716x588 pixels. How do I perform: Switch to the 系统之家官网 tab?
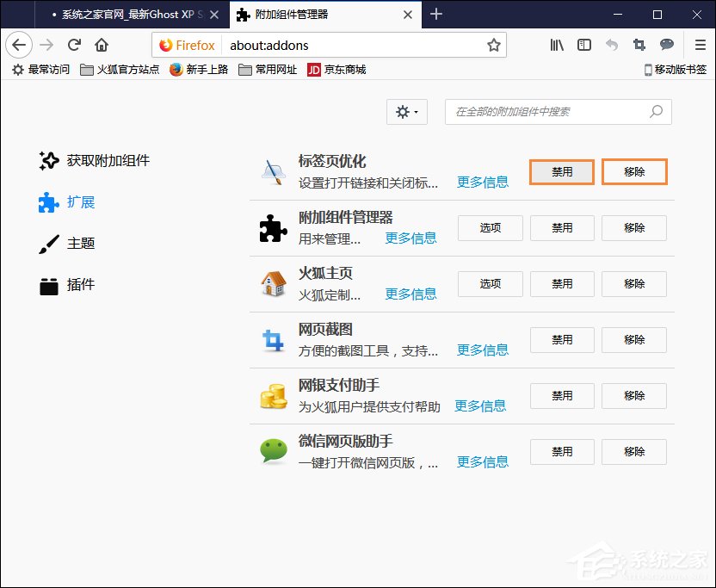[129, 14]
